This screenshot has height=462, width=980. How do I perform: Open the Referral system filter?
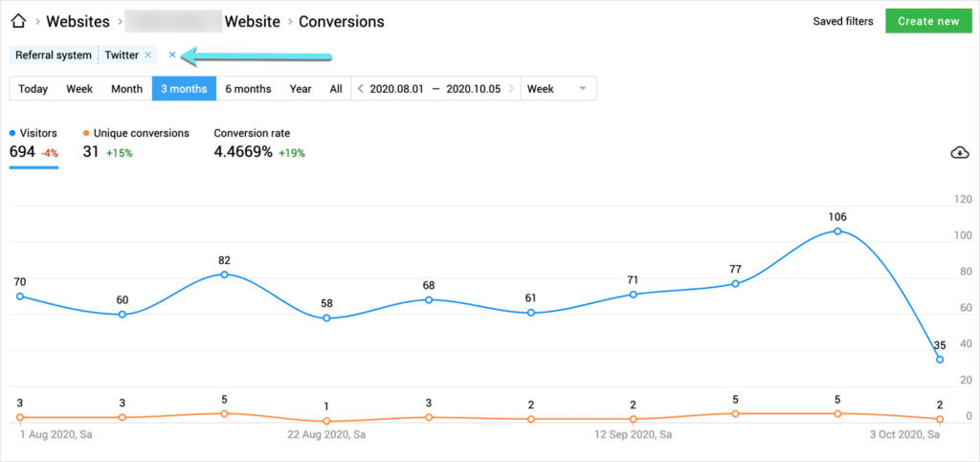pos(54,55)
